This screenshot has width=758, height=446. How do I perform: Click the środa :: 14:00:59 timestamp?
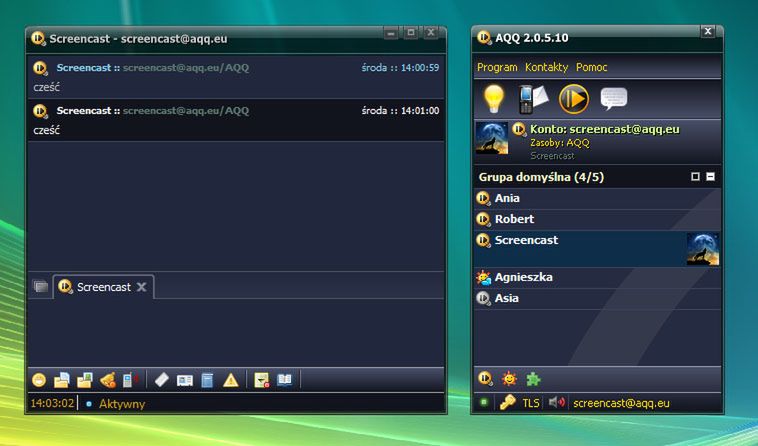coord(400,68)
